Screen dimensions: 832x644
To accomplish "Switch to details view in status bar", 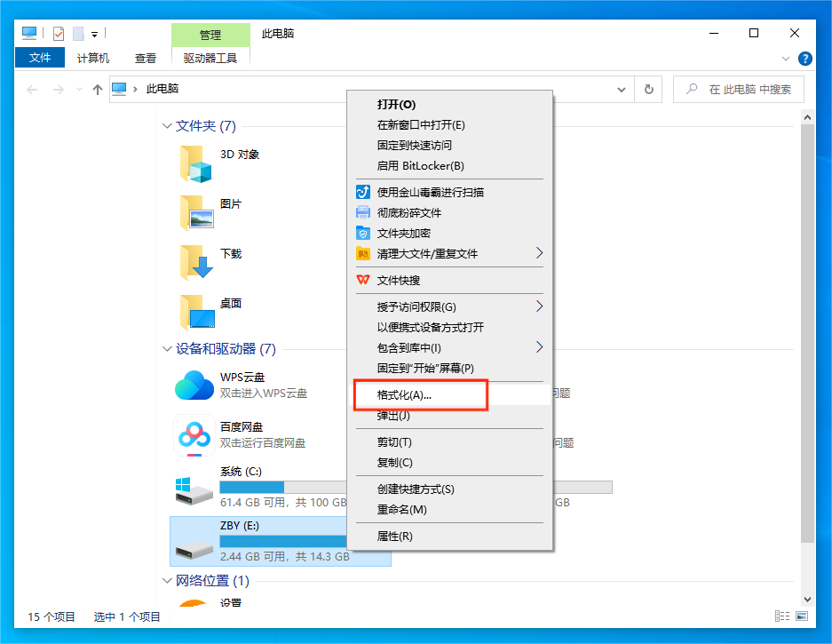I will 782,616.
